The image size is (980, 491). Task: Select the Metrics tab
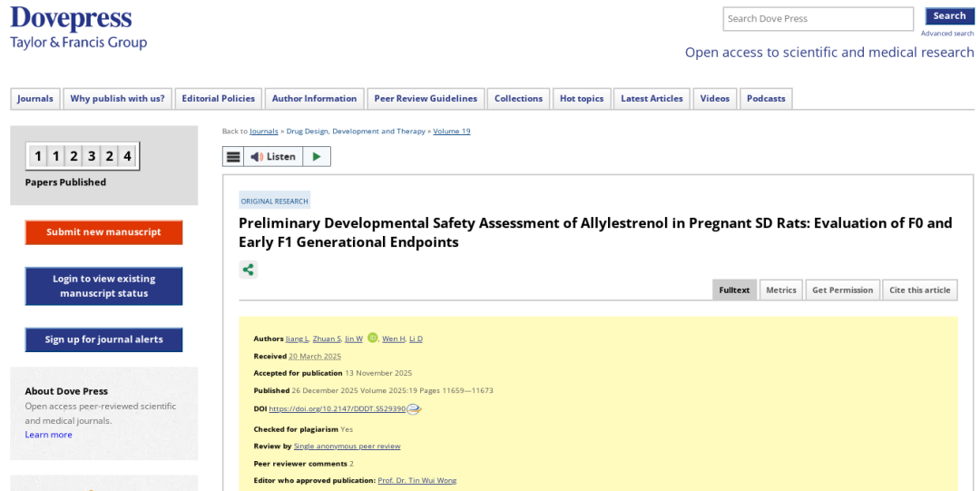(780, 290)
